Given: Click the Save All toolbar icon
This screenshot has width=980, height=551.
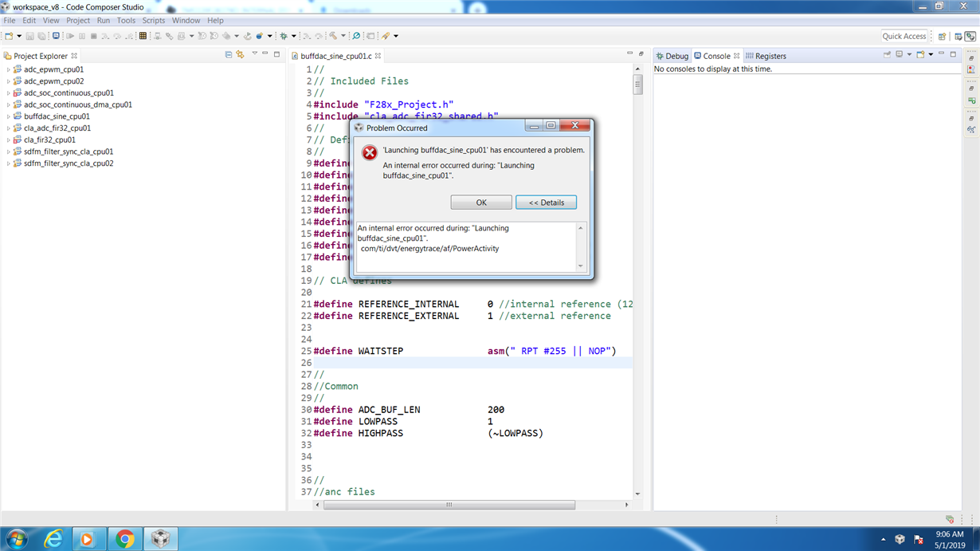Looking at the screenshot, I should 41,36.
